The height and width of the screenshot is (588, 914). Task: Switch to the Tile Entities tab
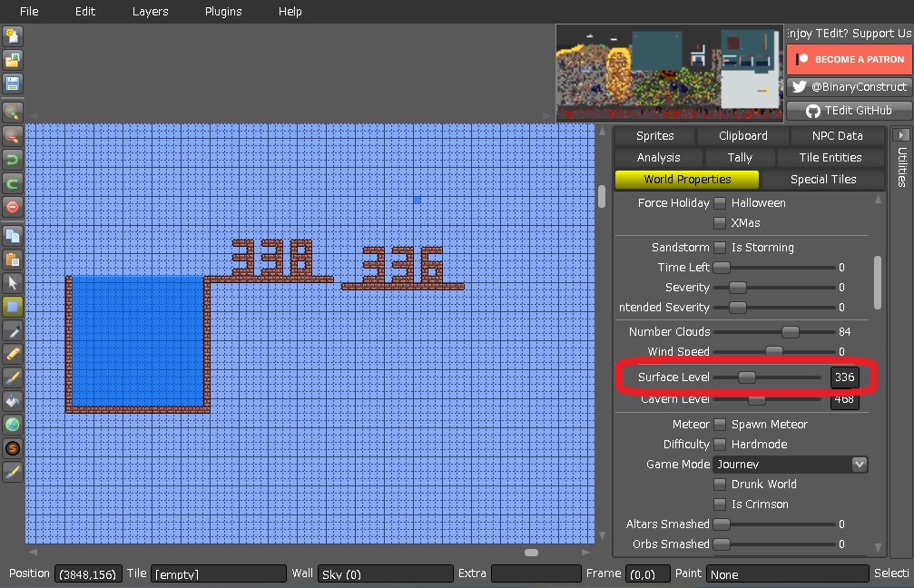click(830, 158)
